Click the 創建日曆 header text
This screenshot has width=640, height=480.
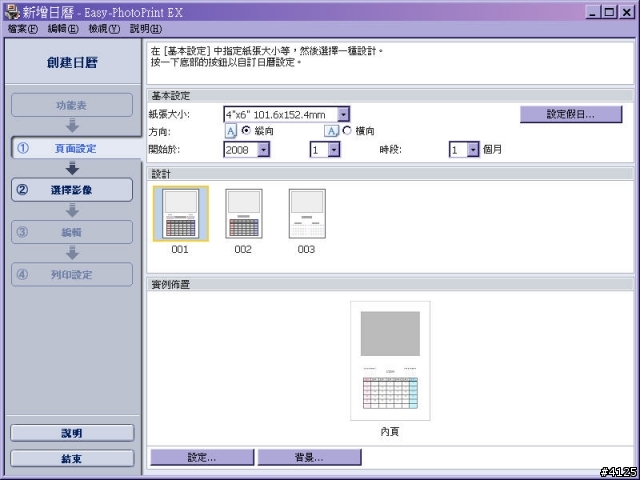(72, 62)
